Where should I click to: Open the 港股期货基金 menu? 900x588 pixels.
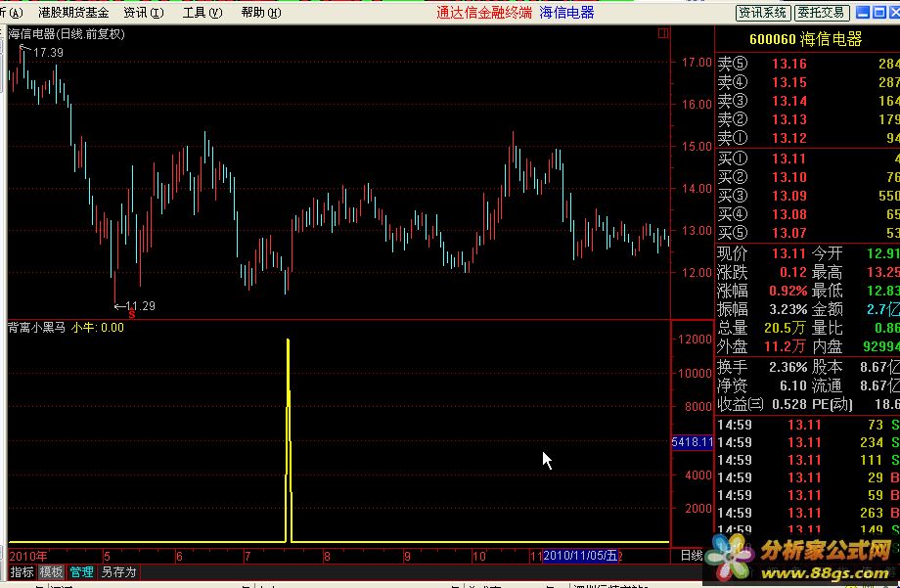73,13
